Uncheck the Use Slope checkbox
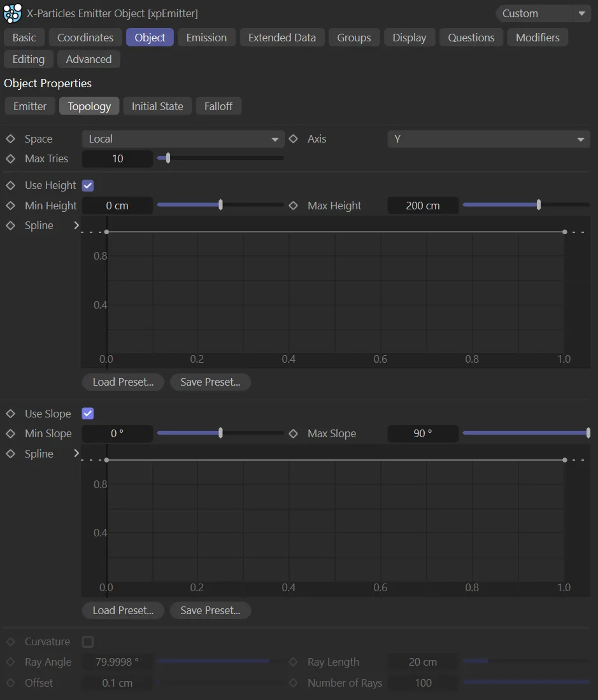Viewport: 598px width, 700px height. (88, 414)
